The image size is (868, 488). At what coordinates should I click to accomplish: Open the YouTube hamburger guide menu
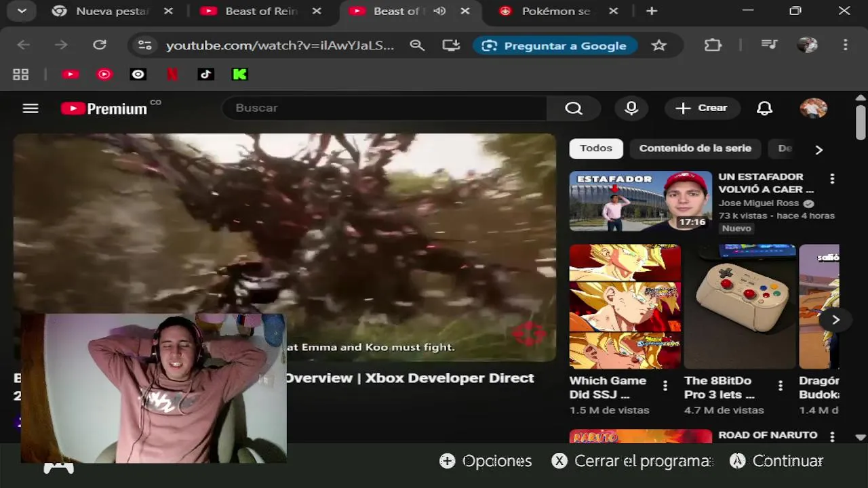(31, 108)
